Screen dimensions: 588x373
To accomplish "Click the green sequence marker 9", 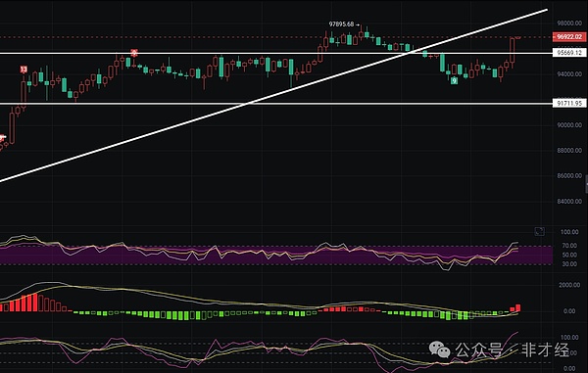I will [454, 80].
